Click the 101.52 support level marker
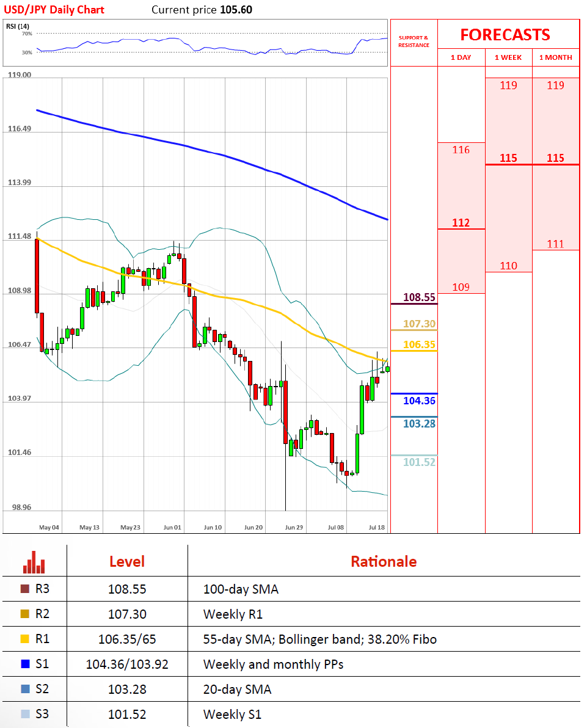587x728 pixels. pyautogui.click(x=419, y=462)
